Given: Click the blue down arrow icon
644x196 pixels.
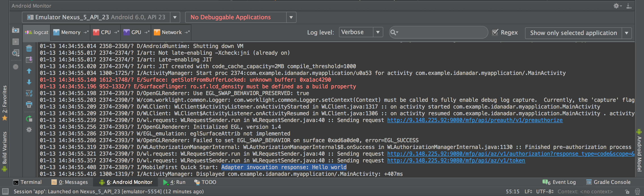Looking at the screenshot, I should tap(29, 82).
